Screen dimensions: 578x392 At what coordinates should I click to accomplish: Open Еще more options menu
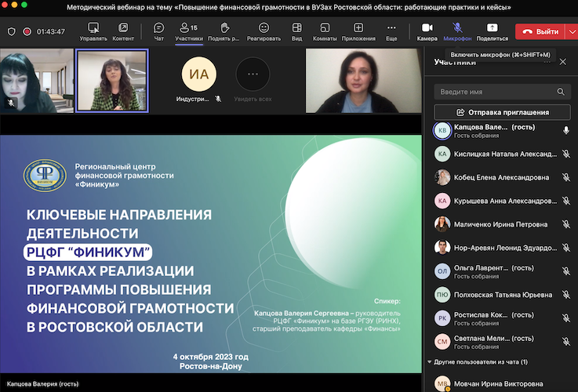point(391,31)
